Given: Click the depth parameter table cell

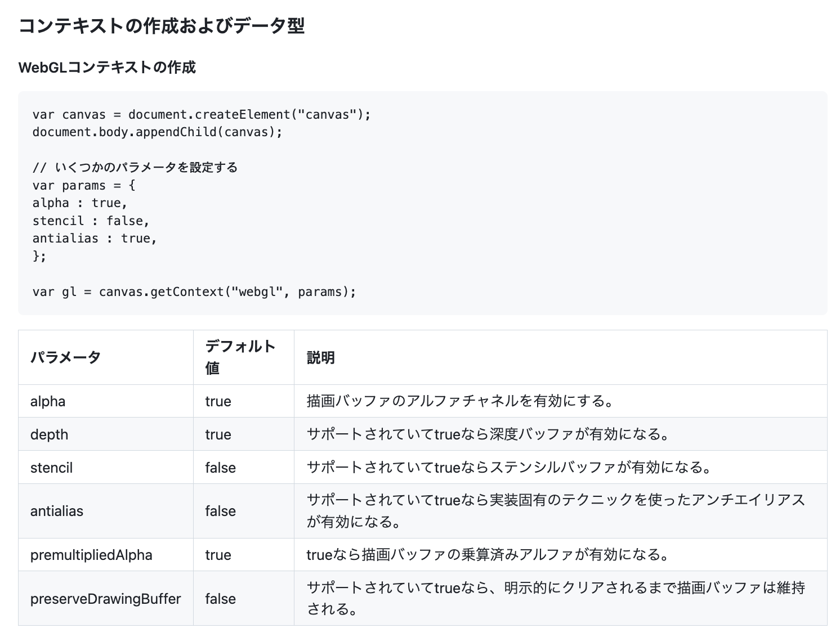Looking at the screenshot, I should point(49,434).
